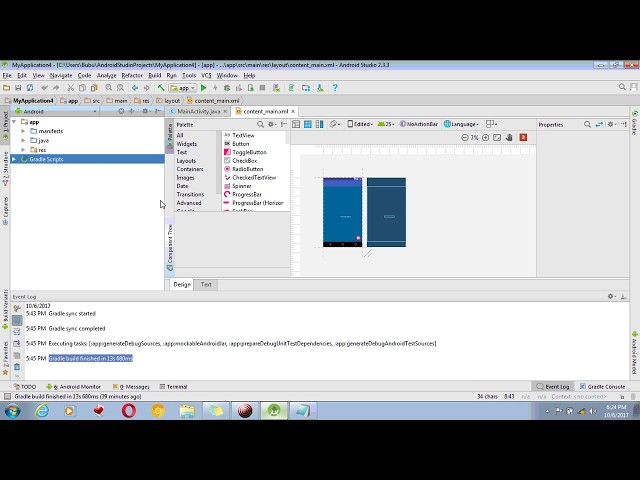Select ToggleButton in the palette list
The height and width of the screenshot is (480, 640).
(249, 152)
